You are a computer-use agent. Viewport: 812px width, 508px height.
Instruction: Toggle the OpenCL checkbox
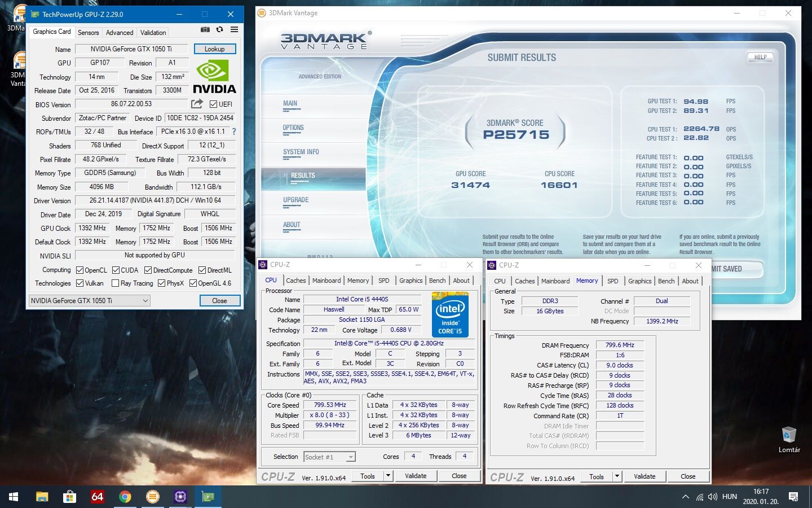[80, 270]
